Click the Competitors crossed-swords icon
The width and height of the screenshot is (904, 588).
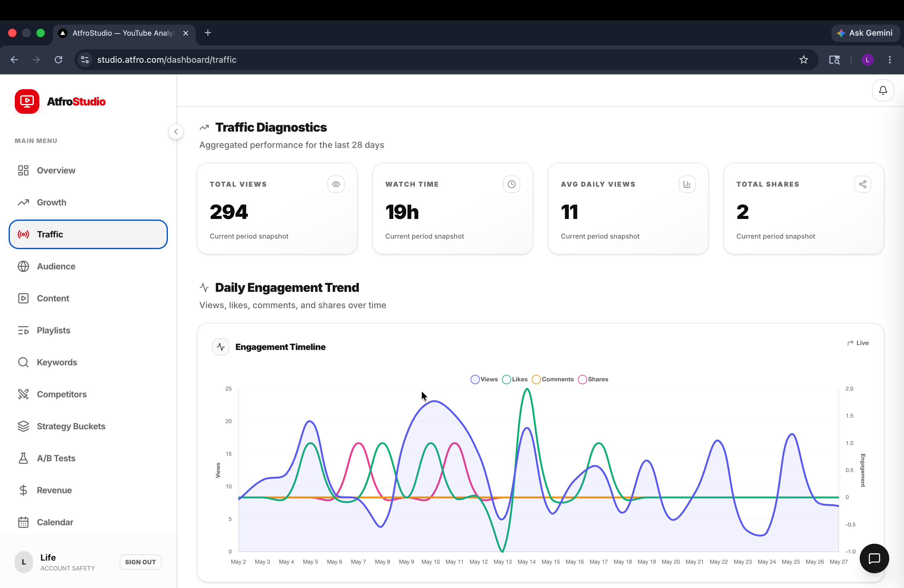click(x=23, y=394)
